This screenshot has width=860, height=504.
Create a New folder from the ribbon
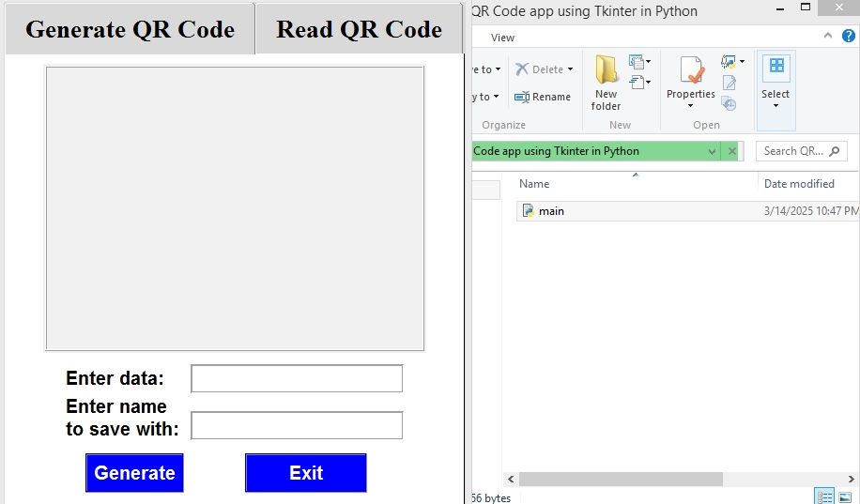pyautogui.click(x=607, y=83)
